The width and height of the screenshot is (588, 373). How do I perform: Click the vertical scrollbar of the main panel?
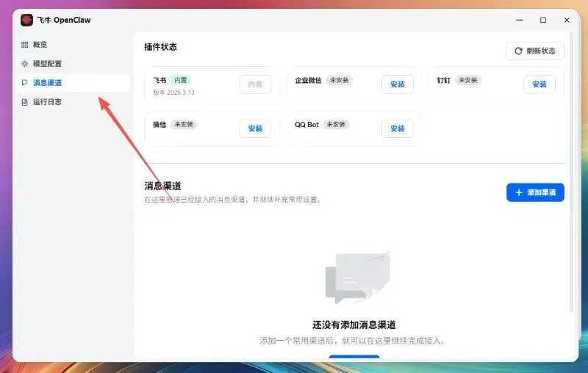click(572, 173)
